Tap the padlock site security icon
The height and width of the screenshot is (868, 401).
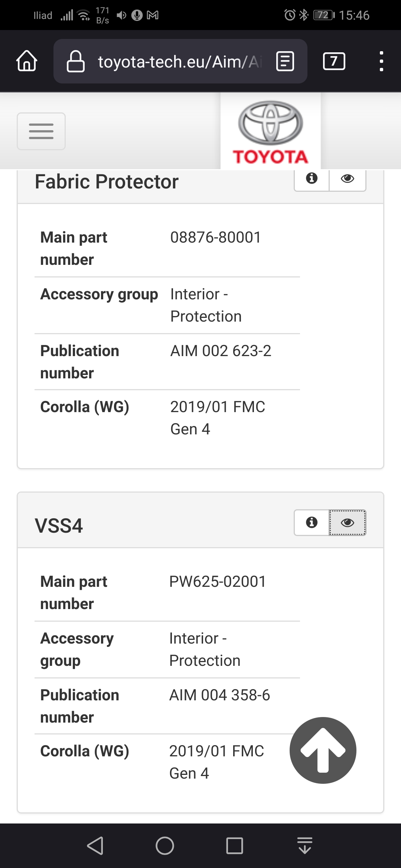click(75, 61)
